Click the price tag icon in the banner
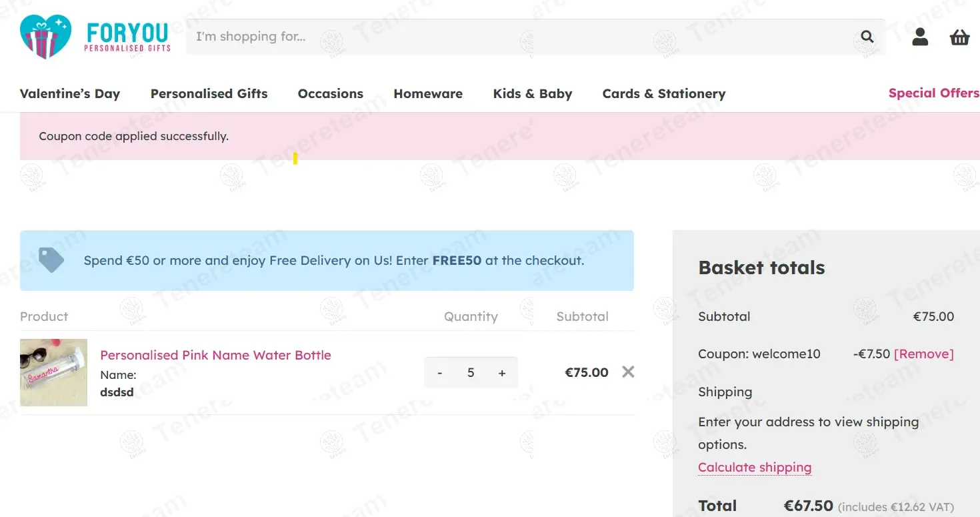This screenshot has height=517, width=980. (51, 260)
